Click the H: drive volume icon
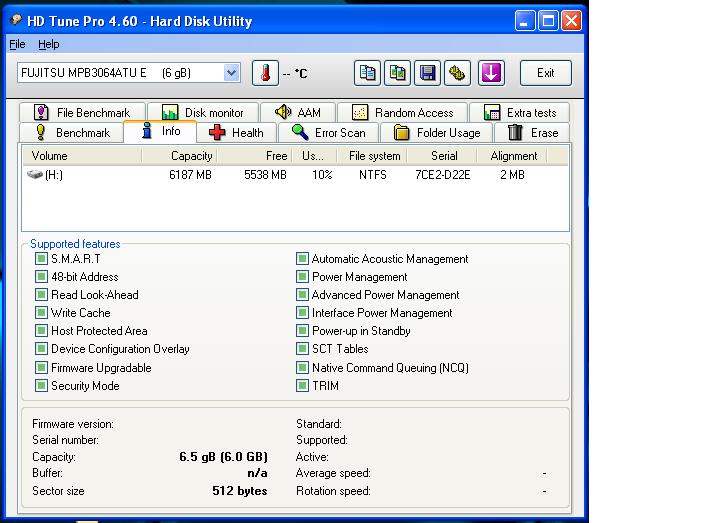Image resolution: width=724 pixels, height=523 pixels. pos(35,174)
